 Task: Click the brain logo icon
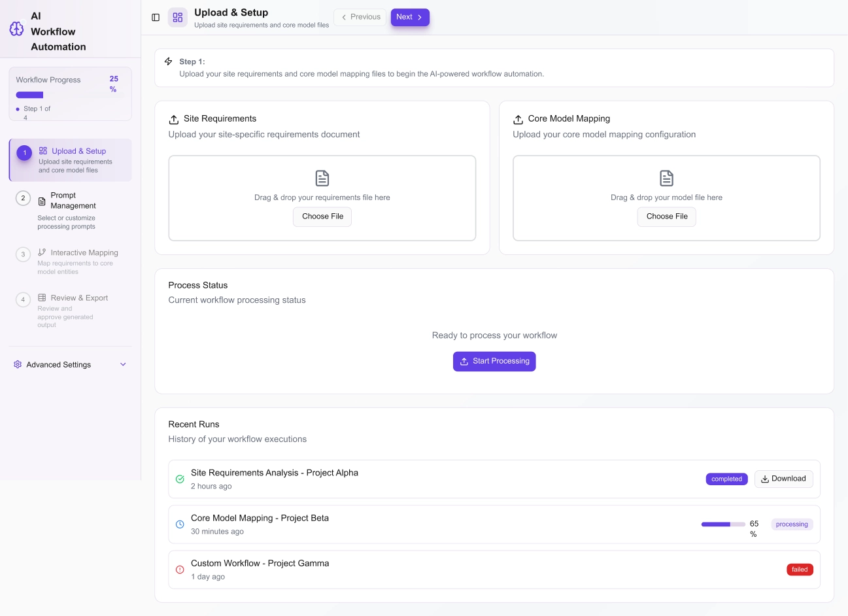pyautogui.click(x=16, y=29)
